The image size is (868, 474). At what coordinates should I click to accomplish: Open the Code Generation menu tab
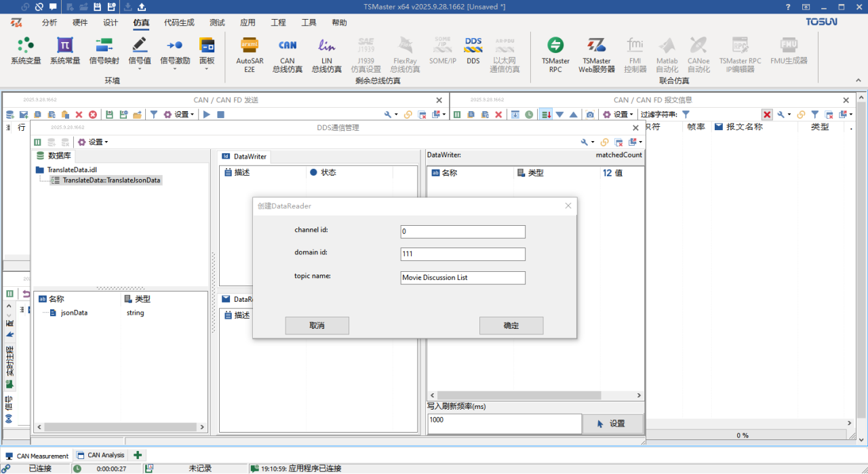coord(179,22)
